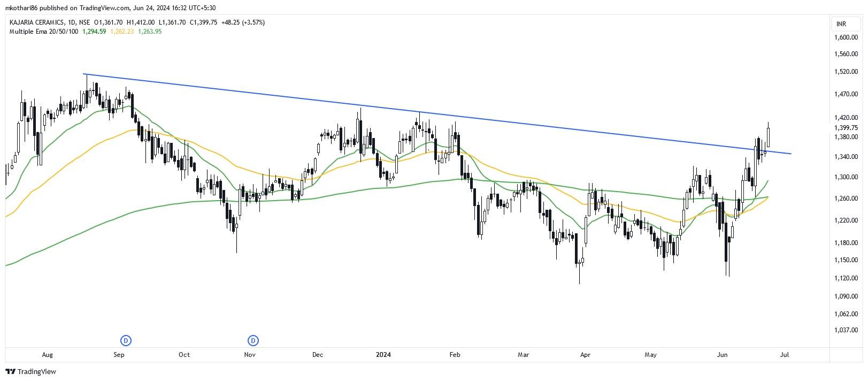Click the 1,600.00 price axis label
868x381 pixels.
coord(846,37)
